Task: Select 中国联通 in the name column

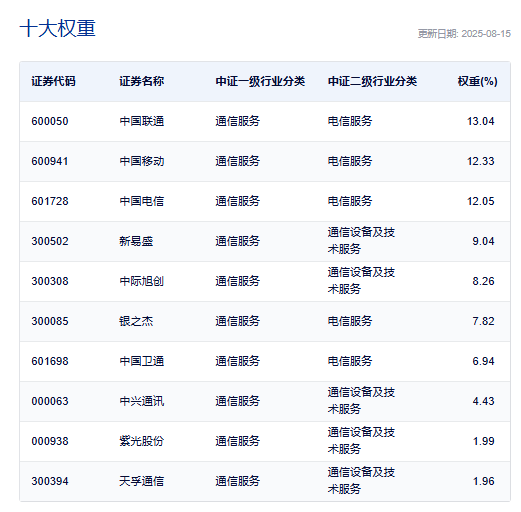Action: pos(142,121)
